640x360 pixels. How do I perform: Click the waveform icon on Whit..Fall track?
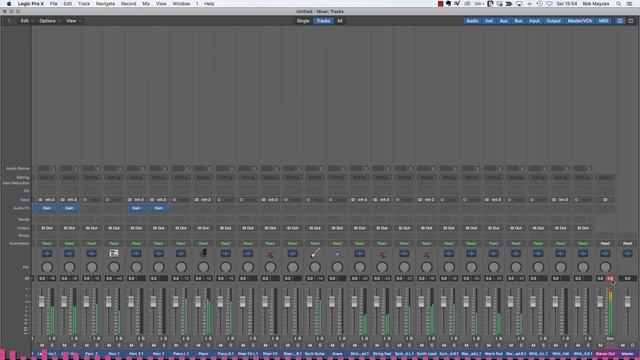point(560,253)
